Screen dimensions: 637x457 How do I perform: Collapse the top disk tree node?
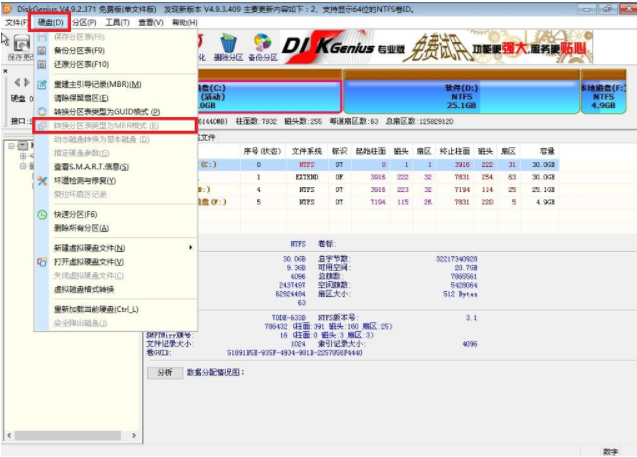11,146
